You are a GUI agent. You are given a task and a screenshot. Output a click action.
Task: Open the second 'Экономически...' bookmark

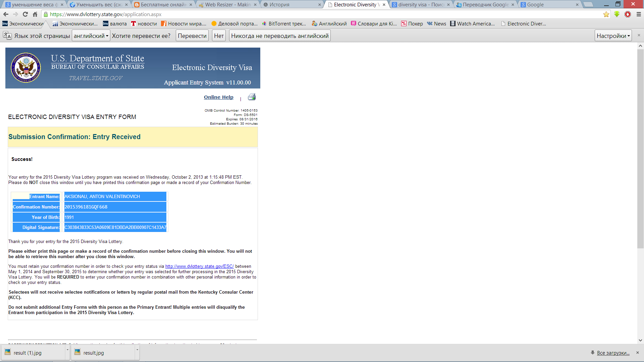click(x=75, y=23)
